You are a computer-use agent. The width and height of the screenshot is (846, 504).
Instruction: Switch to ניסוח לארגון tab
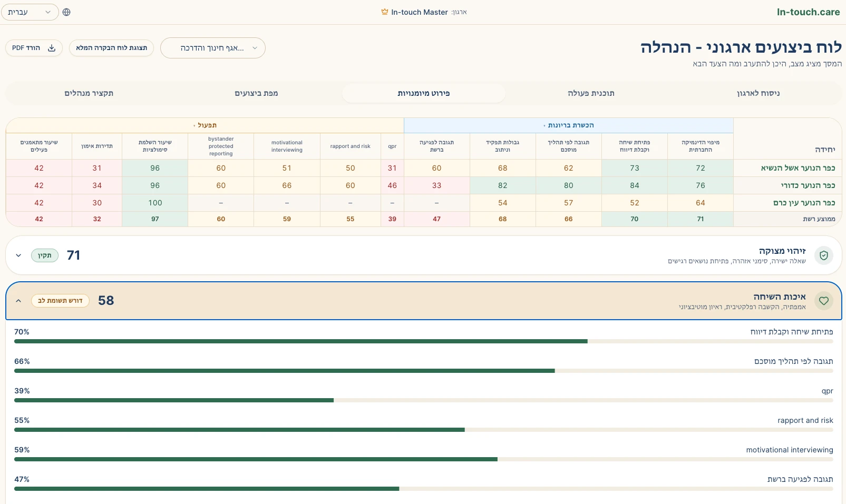(758, 93)
